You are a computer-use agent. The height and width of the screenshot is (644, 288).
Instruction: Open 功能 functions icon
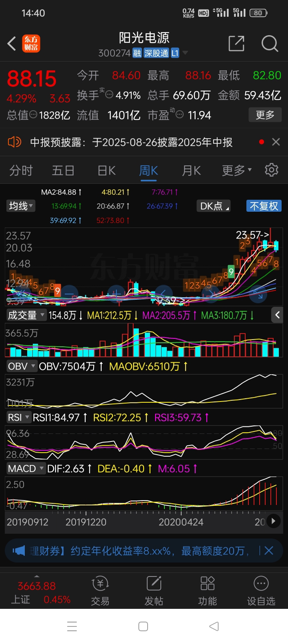207,591
